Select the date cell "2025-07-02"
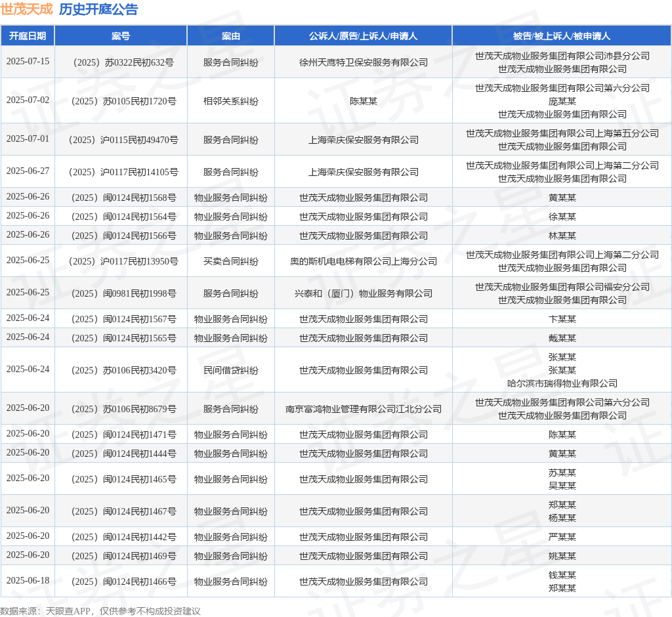Image resolution: width=672 pixels, height=617 pixels. point(28,100)
